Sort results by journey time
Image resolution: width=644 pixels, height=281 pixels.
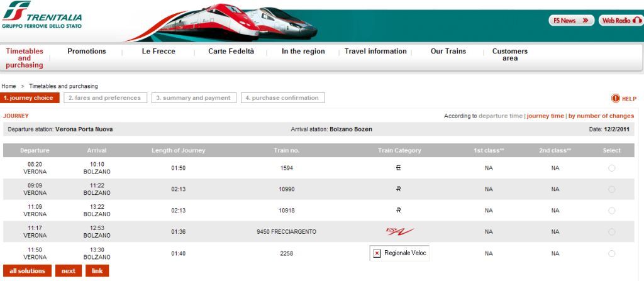(x=545, y=116)
